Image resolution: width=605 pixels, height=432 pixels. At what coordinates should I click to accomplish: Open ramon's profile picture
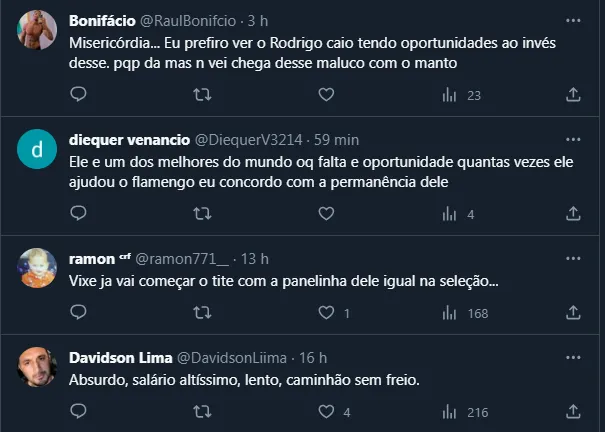coord(37,268)
